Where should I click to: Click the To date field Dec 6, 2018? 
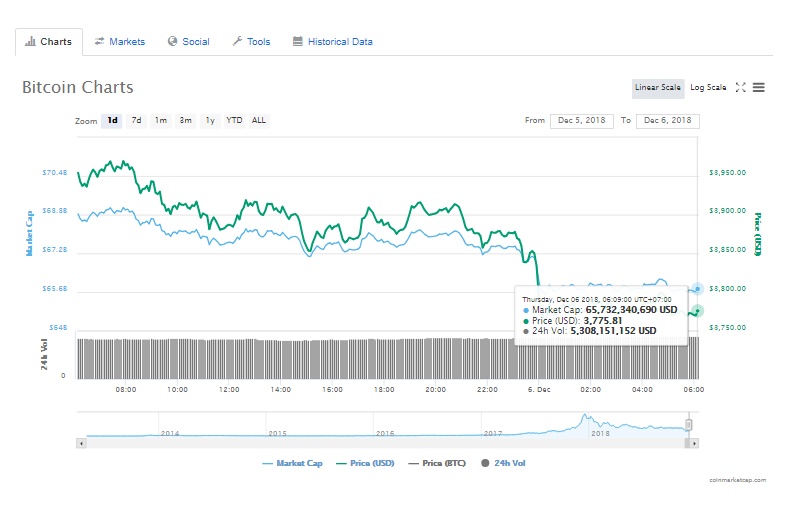[668, 121]
